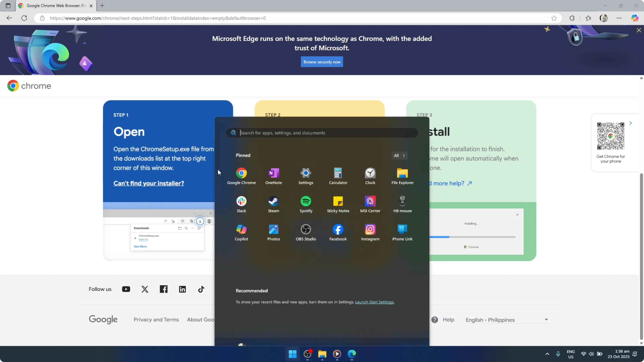Open Facebook pinned app
The image size is (644, 362).
[338, 233]
